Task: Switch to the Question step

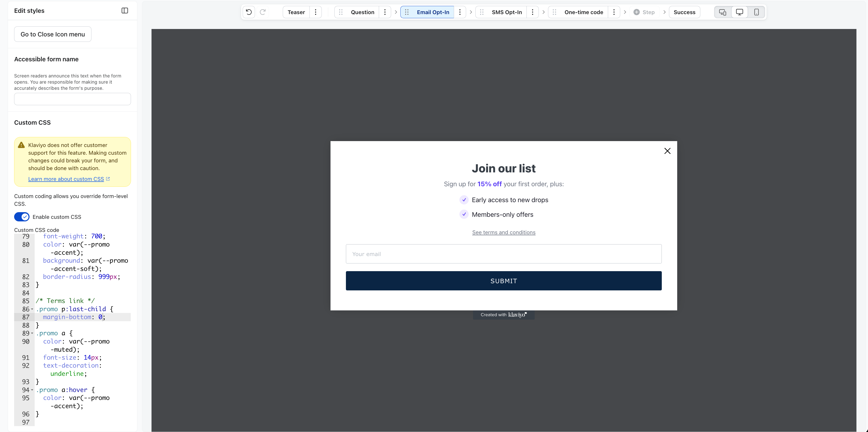Action: coord(362,12)
